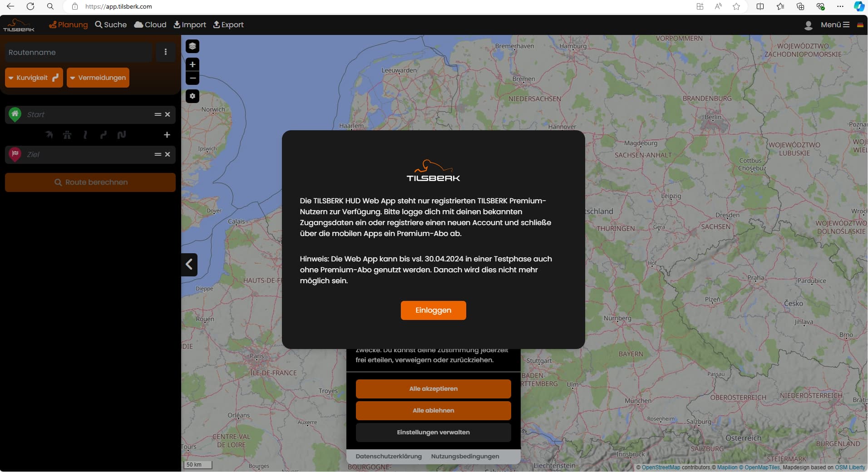The image size is (868, 472).
Task: Click the Routenname input field
Action: pyautogui.click(x=78, y=52)
